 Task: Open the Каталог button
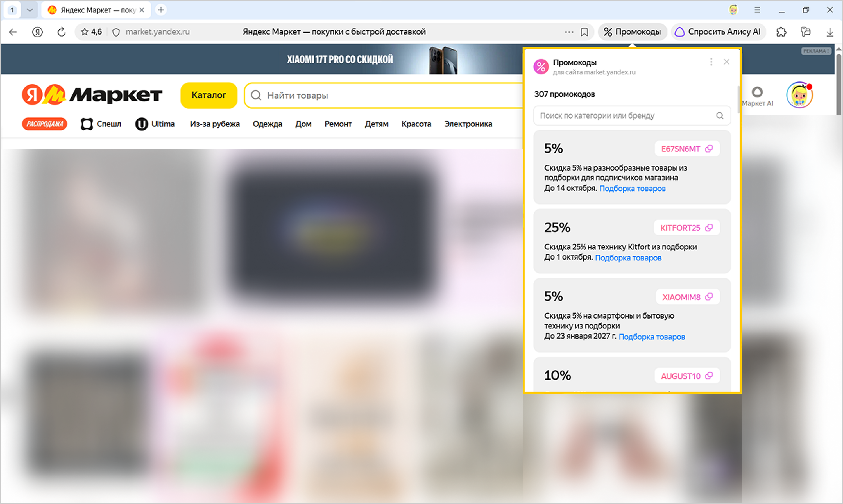coord(209,96)
